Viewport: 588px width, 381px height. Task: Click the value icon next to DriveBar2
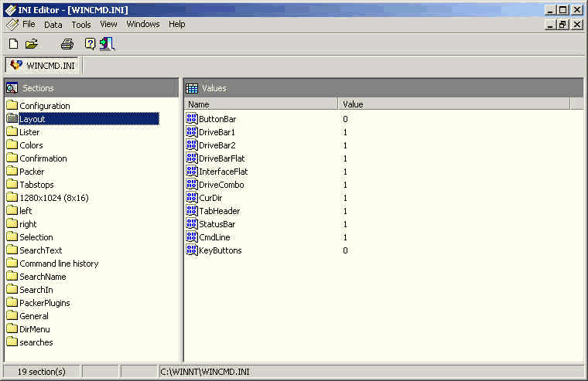pos(192,145)
